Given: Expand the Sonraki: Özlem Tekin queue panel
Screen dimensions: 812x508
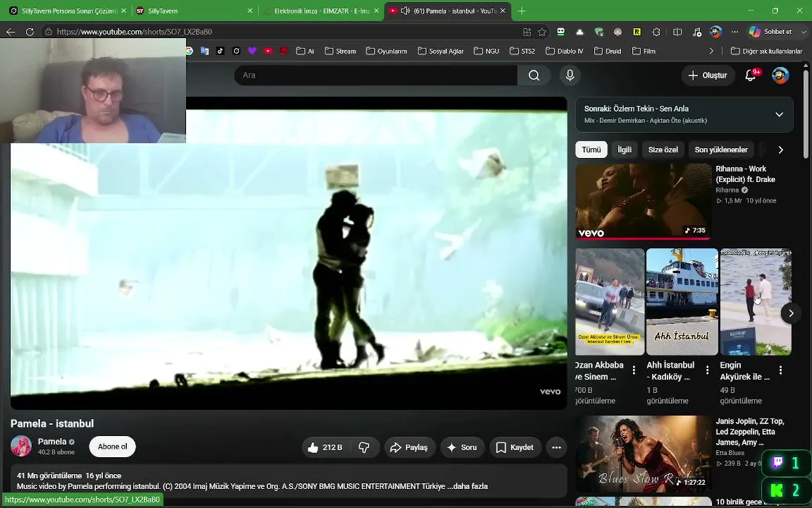Looking at the screenshot, I should [x=779, y=114].
